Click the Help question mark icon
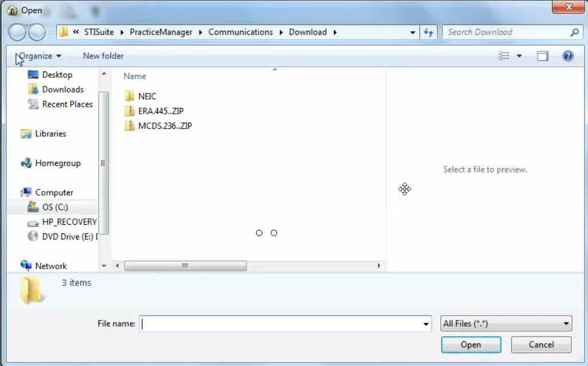588x366 pixels. (x=567, y=56)
